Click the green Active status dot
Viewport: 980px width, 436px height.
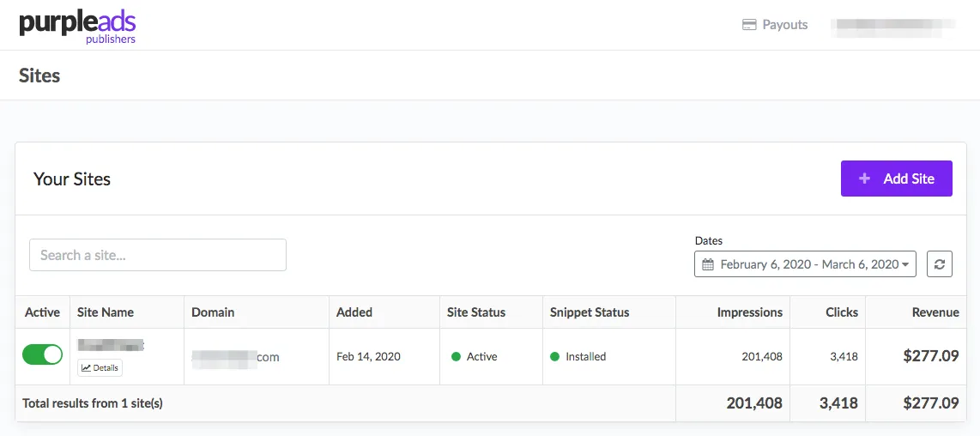coord(456,356)
